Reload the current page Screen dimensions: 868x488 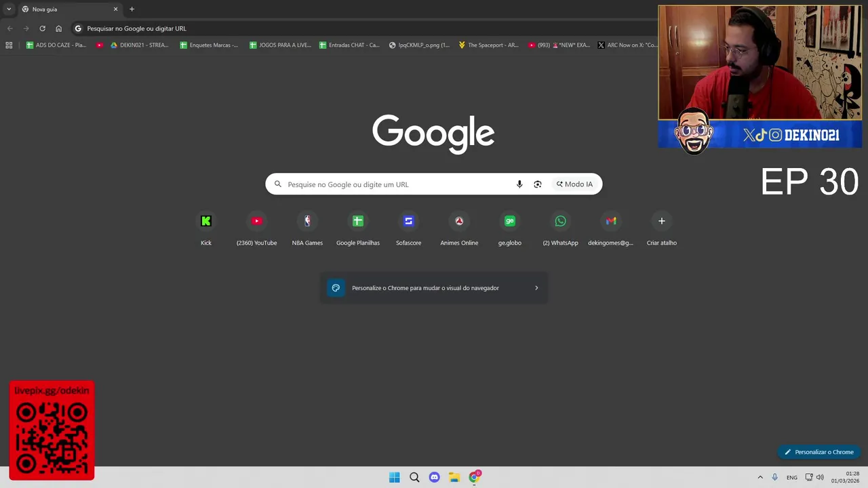click(x=42, y=28)
